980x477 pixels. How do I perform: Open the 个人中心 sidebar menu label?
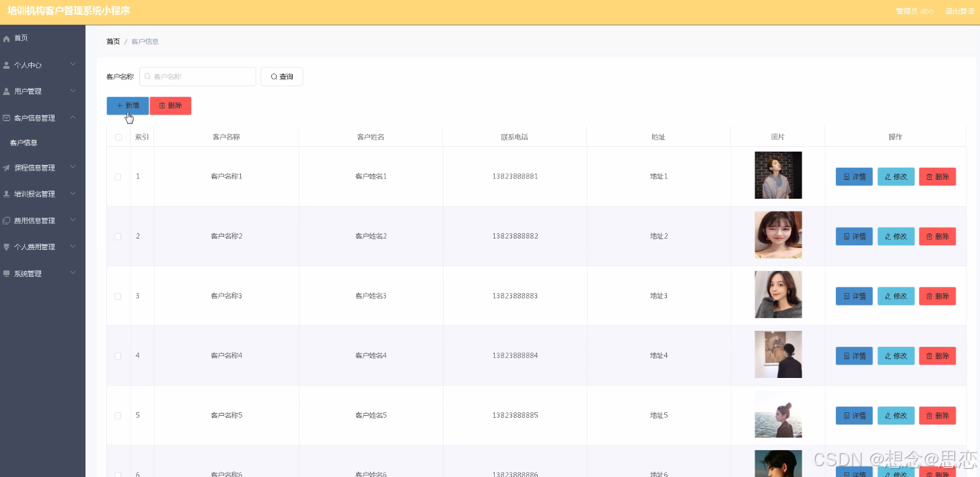(28, 65)
